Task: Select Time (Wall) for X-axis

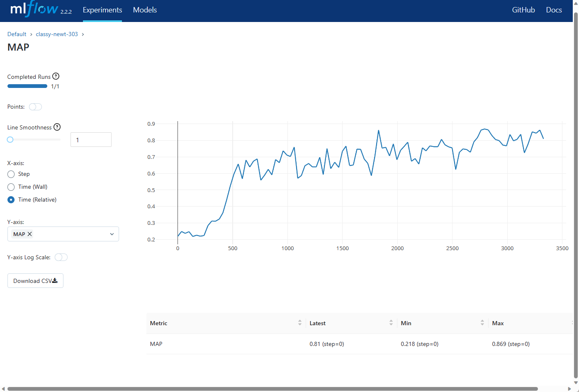Action: [11, 187]
